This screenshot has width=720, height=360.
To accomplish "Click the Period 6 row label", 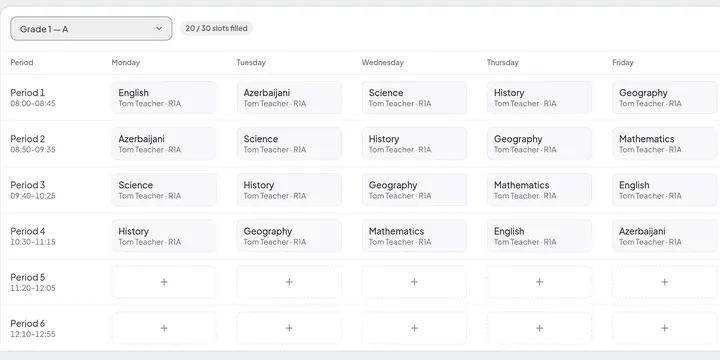I will tap(28, 323).
